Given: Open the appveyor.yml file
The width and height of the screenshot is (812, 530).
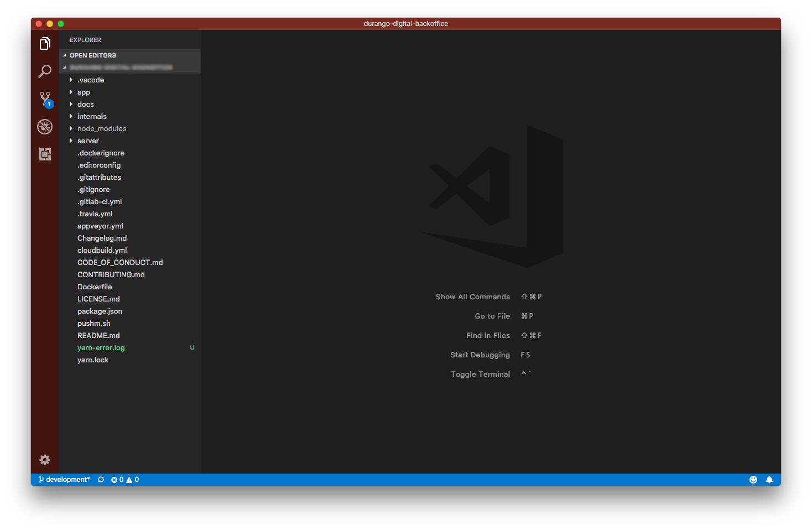Looking at the screenshot, I should point(130,226).
